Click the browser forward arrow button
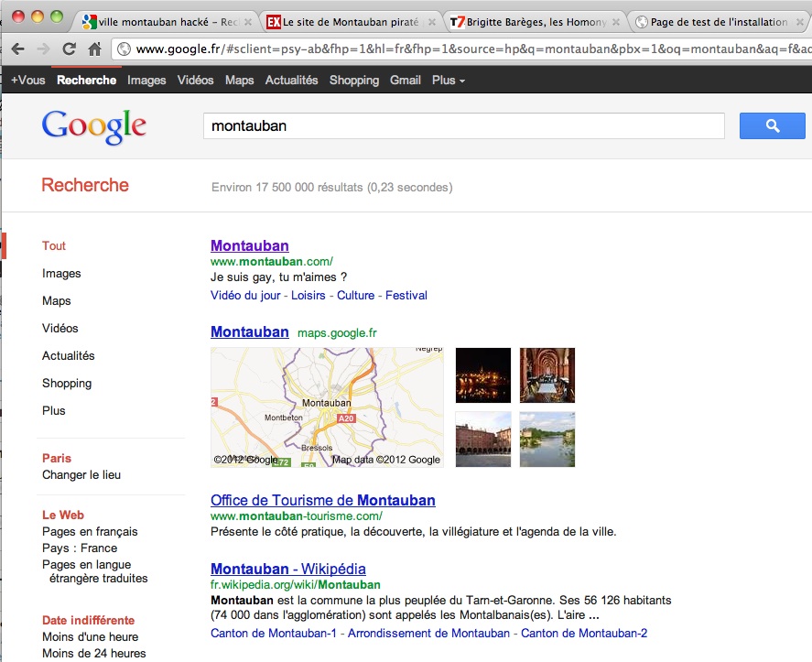Viewport: 812px width, 662px height. click(43, 49)
